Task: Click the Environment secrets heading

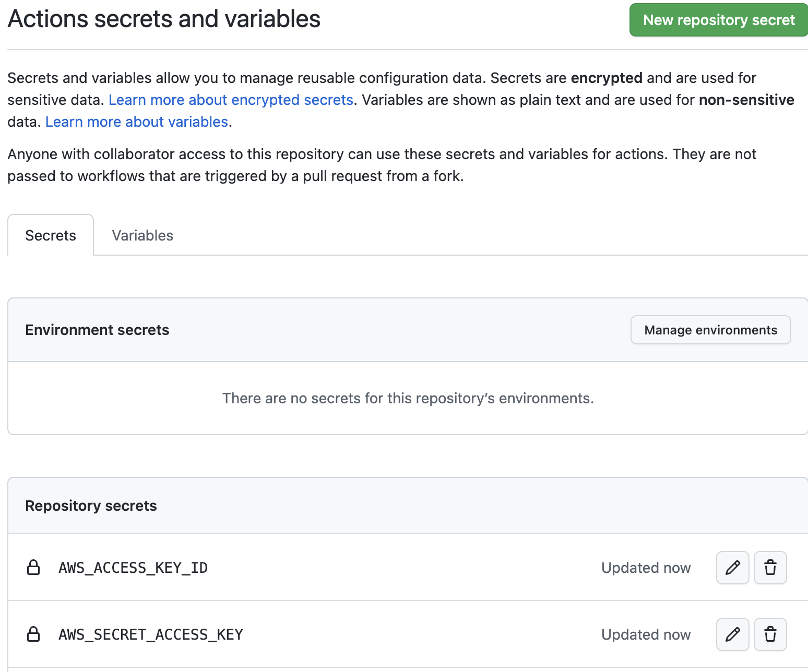Action: pyautogui.click(x=97, y=330)
